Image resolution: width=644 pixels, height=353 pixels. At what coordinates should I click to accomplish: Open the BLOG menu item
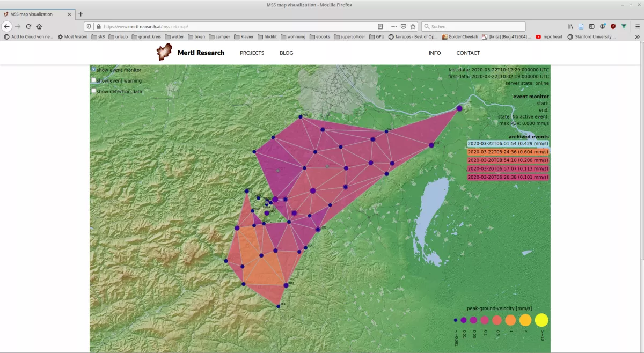tap(286, 53)
